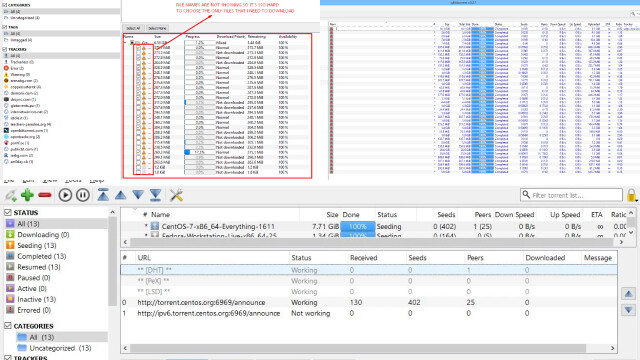Toggle CATEGORIES checkbox in top-left window
640x360 pixels.
4,5
